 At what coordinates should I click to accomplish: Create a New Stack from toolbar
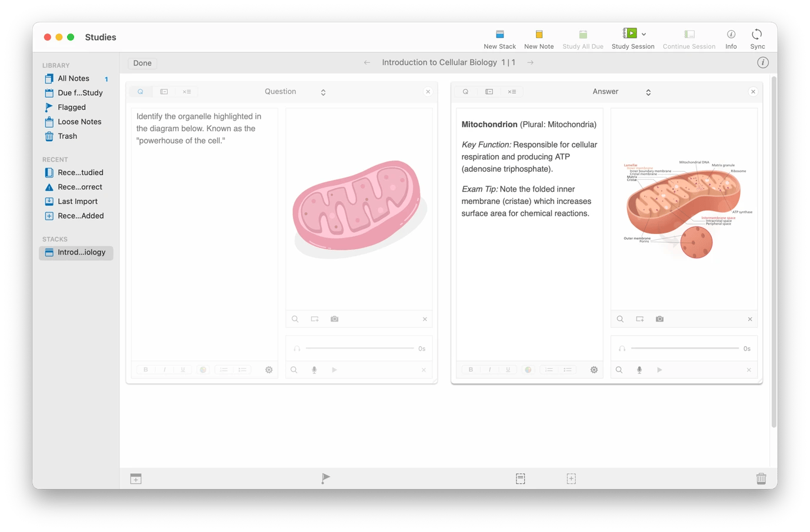pos(499,39)
